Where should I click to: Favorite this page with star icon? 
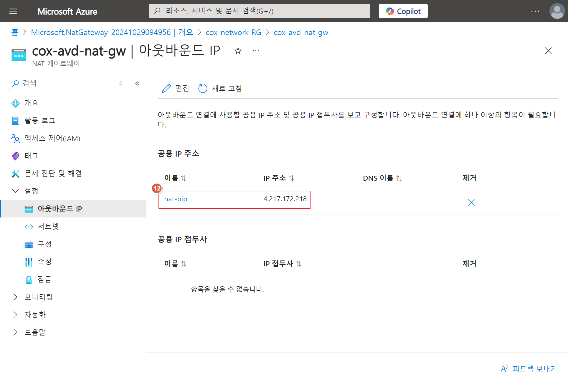tap(238, 51)
